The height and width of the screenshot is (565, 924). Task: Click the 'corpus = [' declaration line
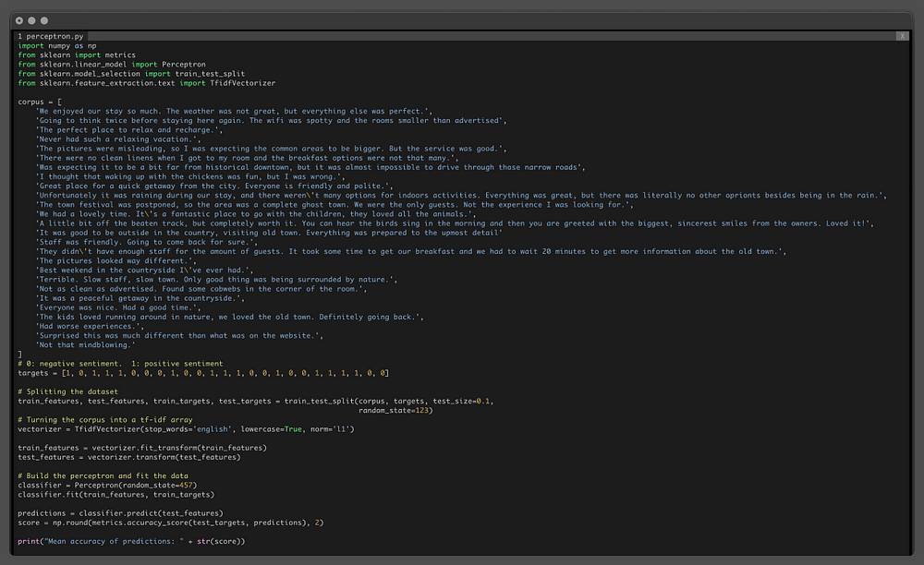click(40, 102)
